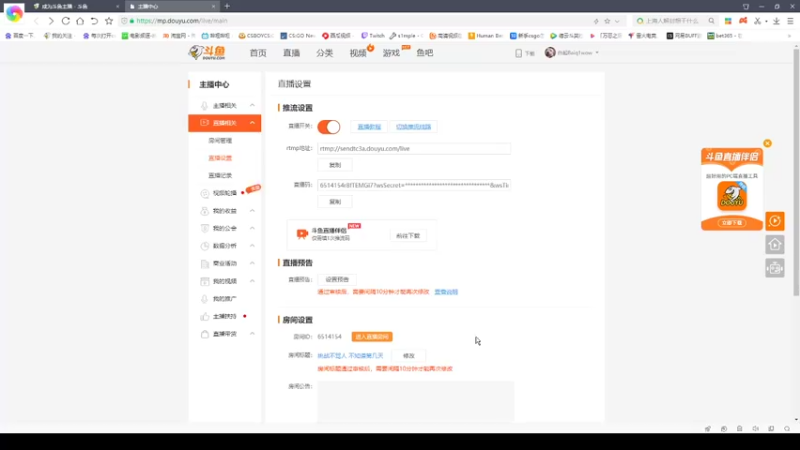
Task: Open 房间管理 in the sidebar
Action: pyautogui.click(x=220, y=140)
